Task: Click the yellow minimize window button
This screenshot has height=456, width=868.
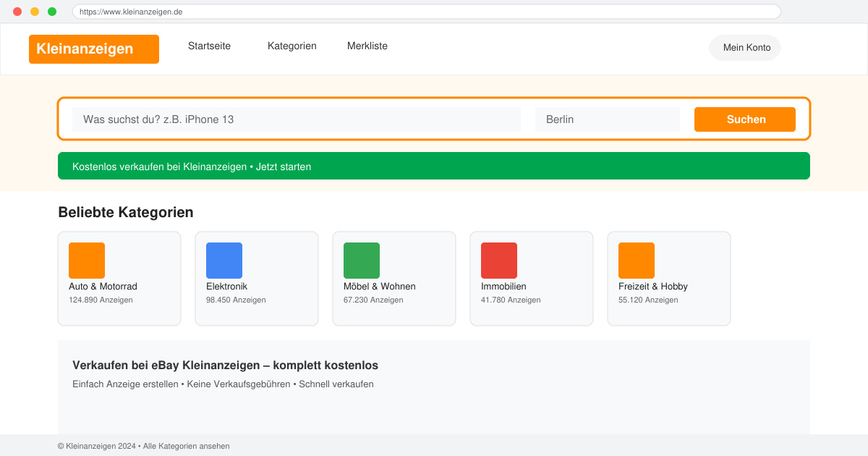Action: pyautogui.click(x=35, y=12)
